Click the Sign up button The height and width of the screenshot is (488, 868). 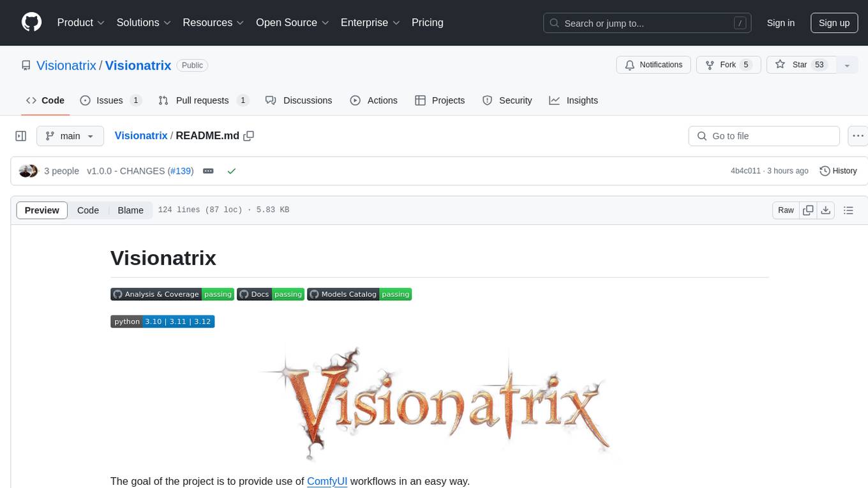click(x=834, y=22)
